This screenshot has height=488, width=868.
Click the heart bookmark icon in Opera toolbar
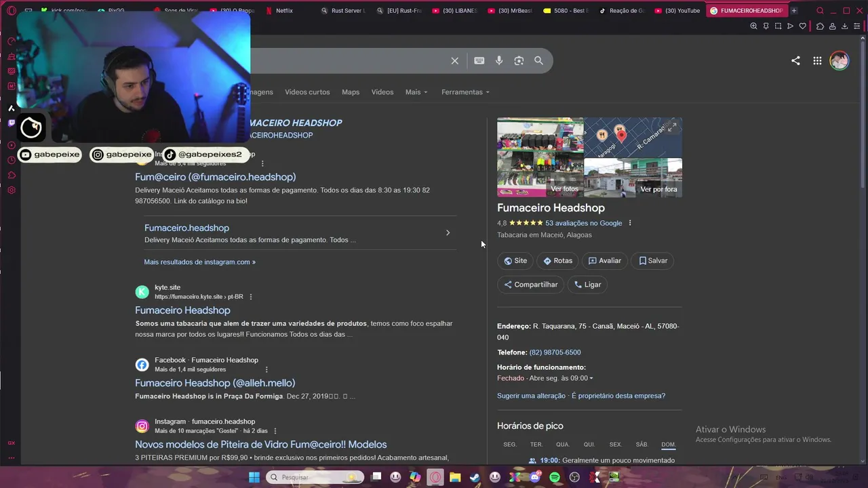pyautogui.click(x=803, y=26)
